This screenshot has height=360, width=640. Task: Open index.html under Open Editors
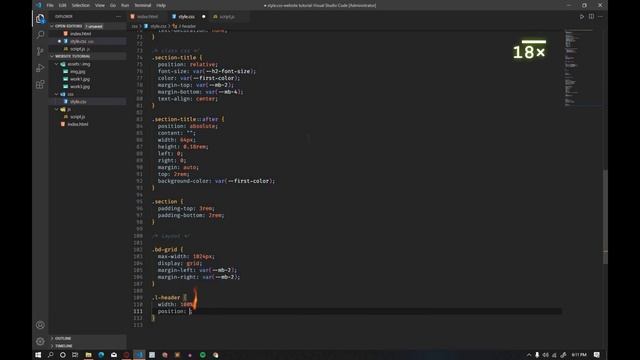(80, 34)
